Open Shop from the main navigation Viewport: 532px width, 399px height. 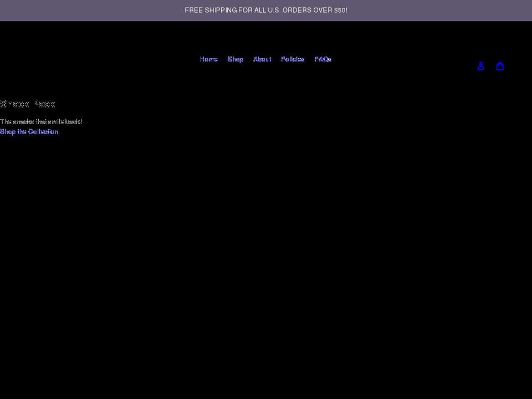tap(236, 59)
